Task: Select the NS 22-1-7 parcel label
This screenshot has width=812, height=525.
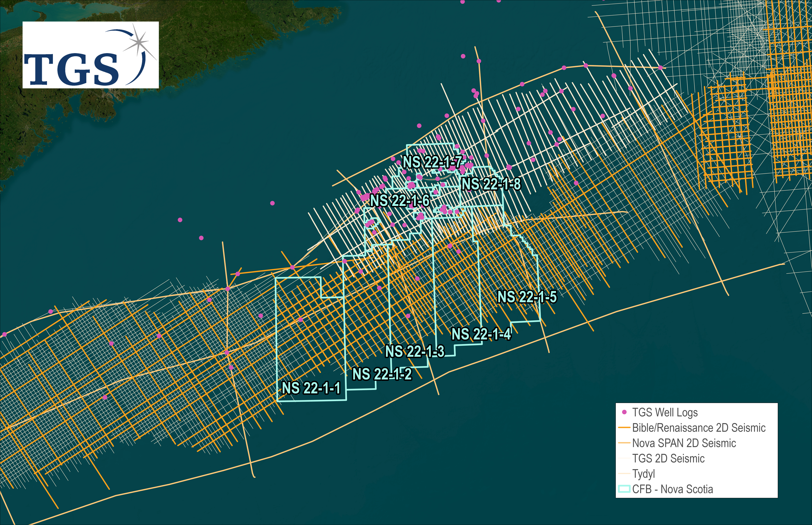Action: [433, 162]
